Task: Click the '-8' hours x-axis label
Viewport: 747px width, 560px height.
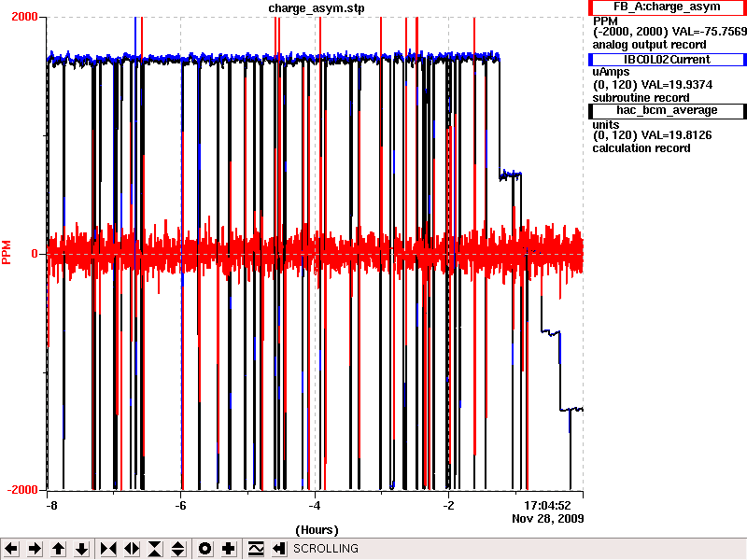Action: [51, 506]
